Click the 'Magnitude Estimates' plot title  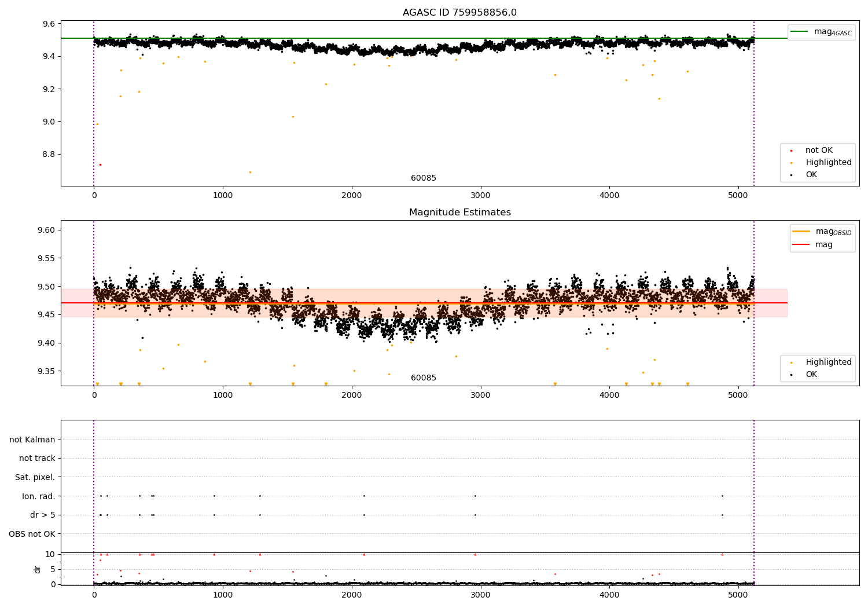(x=459, y=213)
